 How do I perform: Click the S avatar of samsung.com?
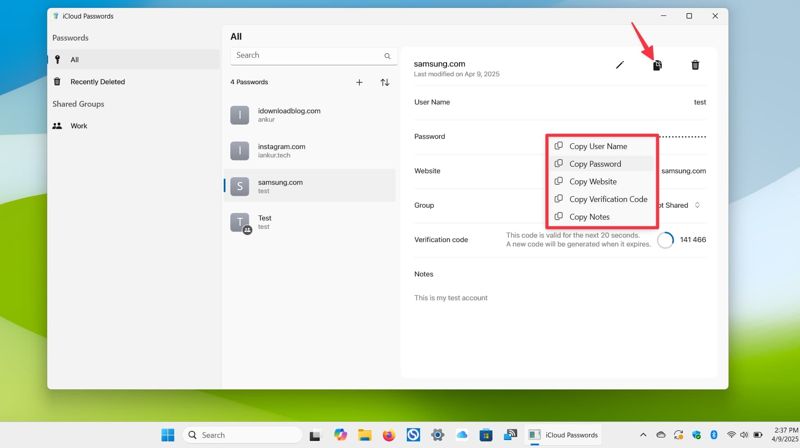239,186
